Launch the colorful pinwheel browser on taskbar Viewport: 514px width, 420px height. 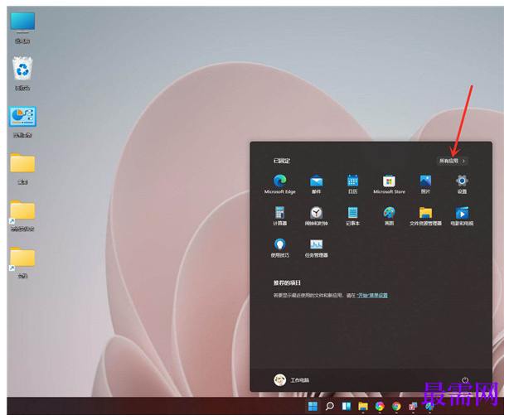(x=380, y=406)
